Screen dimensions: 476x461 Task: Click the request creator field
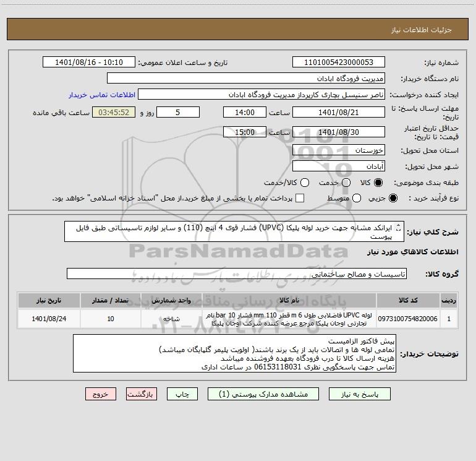pos(261,95)
